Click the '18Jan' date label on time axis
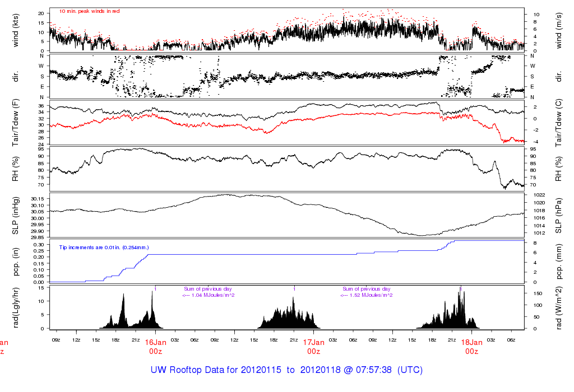Image resolution: width=574 pixels, height=392 pixels. 471,343
